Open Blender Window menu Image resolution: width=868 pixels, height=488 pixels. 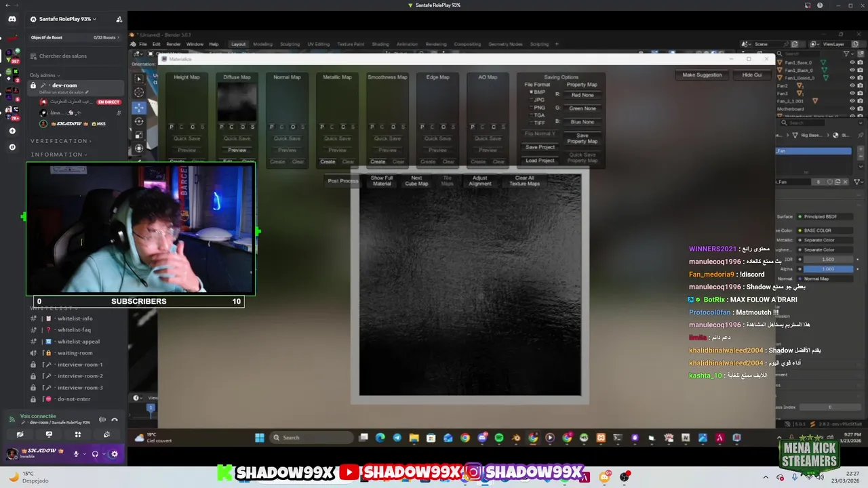pos(195,44)
